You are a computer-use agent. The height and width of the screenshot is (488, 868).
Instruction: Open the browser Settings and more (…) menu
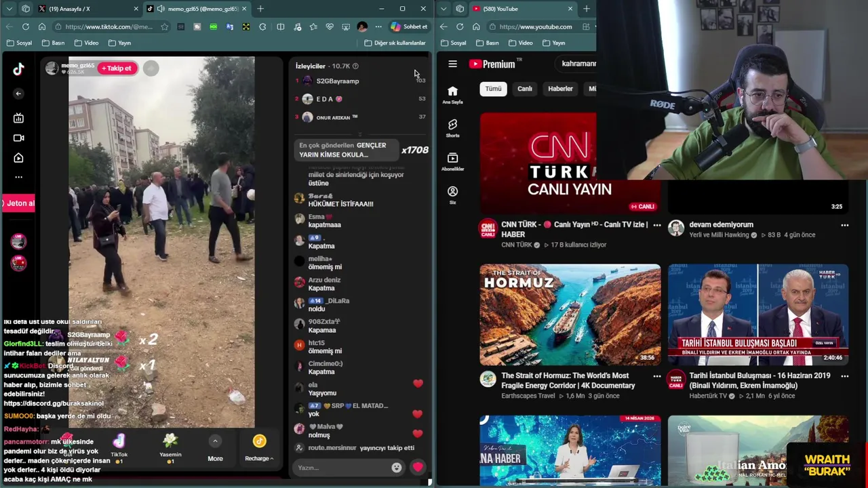(x=378, y=26)
